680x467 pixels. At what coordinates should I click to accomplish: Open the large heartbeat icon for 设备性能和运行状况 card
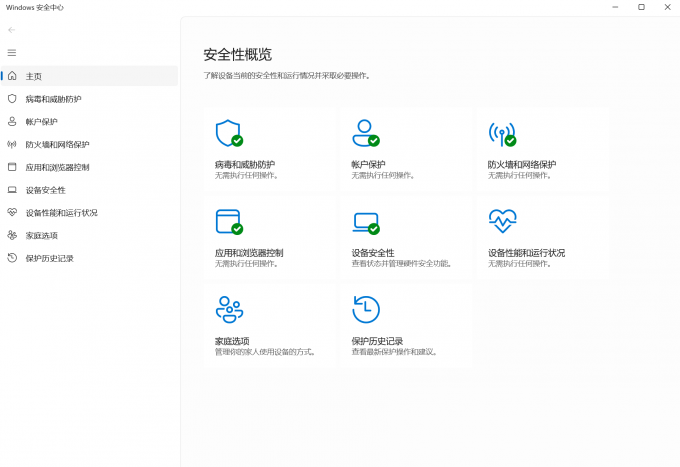coord(502,221)
